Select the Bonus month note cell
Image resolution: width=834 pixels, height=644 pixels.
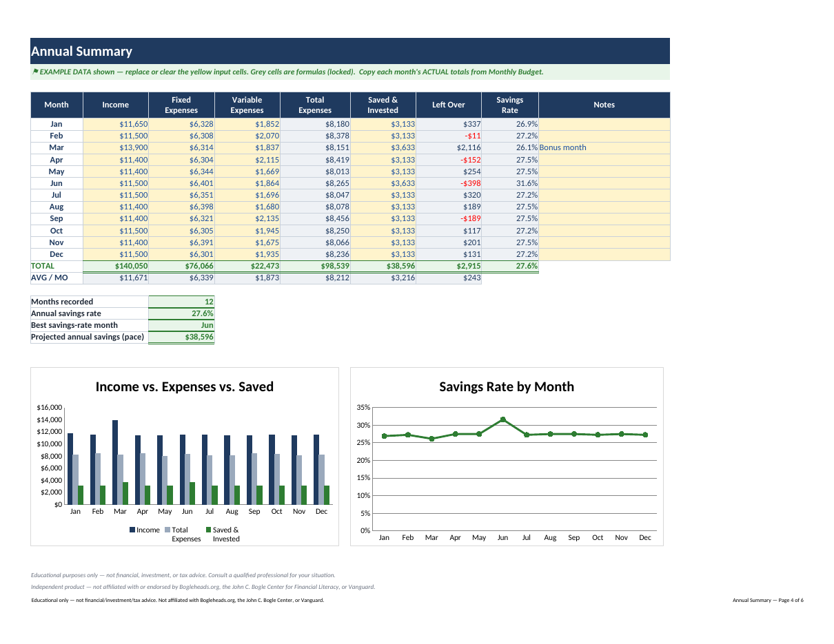[604, 147]
